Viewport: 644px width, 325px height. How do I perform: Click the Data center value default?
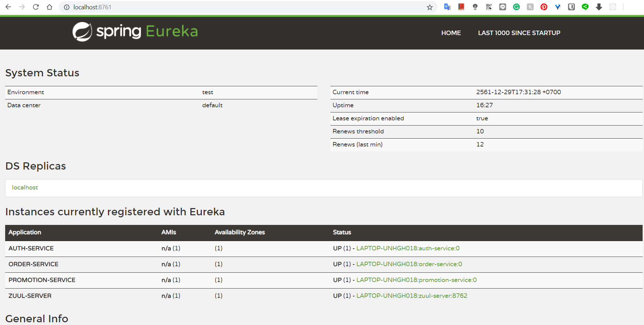coord(212,105)
